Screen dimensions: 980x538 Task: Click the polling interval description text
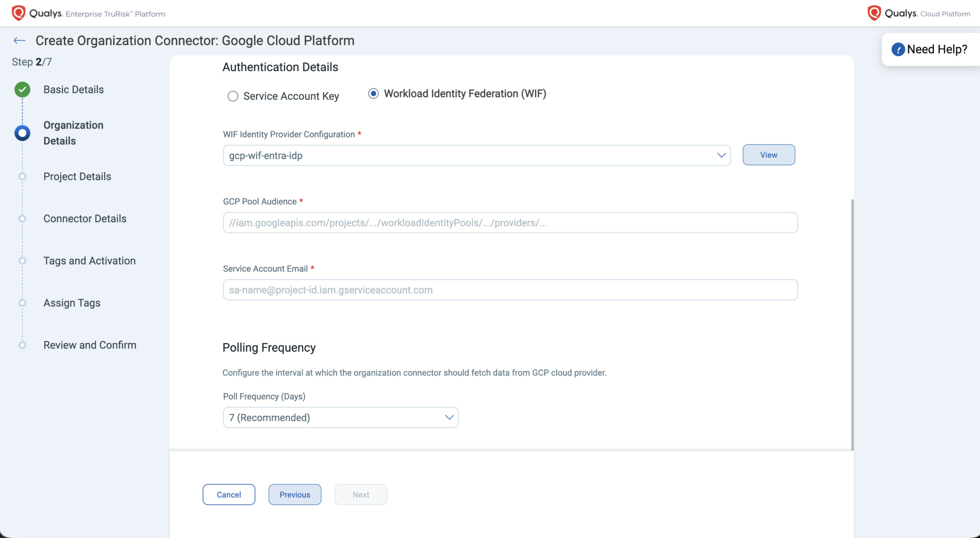[x=415, y=373]
